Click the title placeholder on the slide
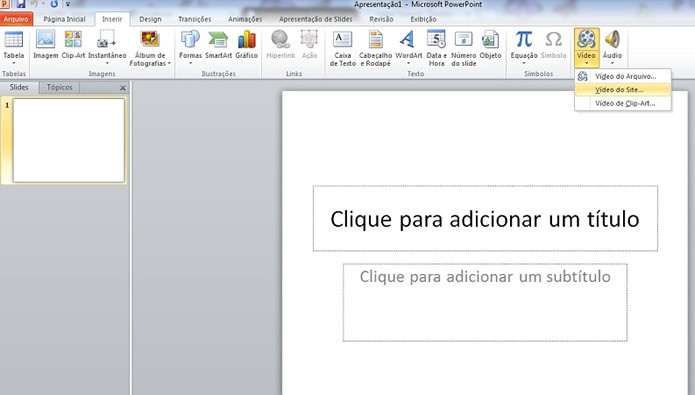695x395 pixels. point(485,219)
